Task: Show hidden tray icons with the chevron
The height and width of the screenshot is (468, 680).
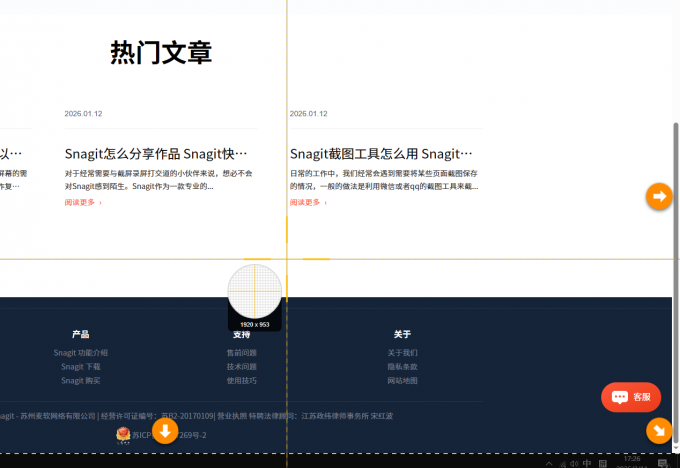Action: pyautogui.click(x=549, y=464)
